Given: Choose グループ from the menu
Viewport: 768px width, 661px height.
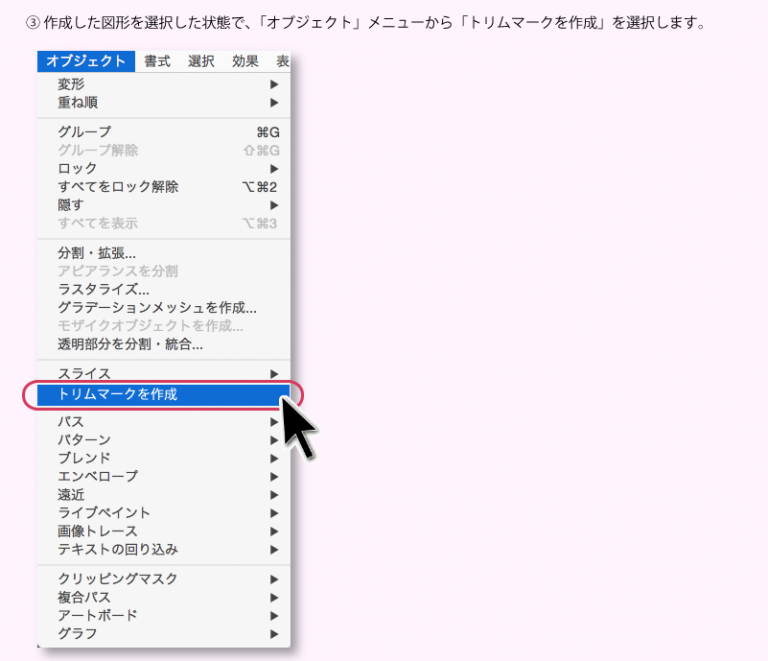Looking at the screenshot, I should click(x=85, y=132).
